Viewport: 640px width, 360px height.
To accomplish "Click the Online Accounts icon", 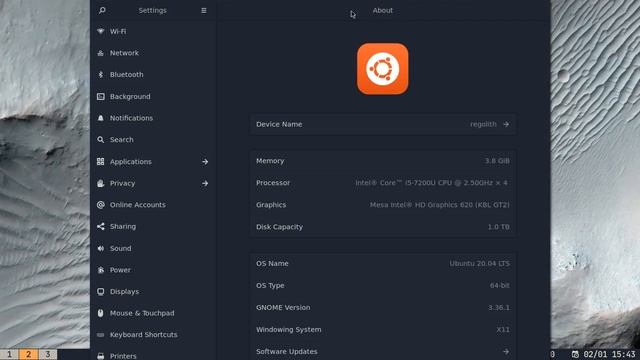I will 100,205.
